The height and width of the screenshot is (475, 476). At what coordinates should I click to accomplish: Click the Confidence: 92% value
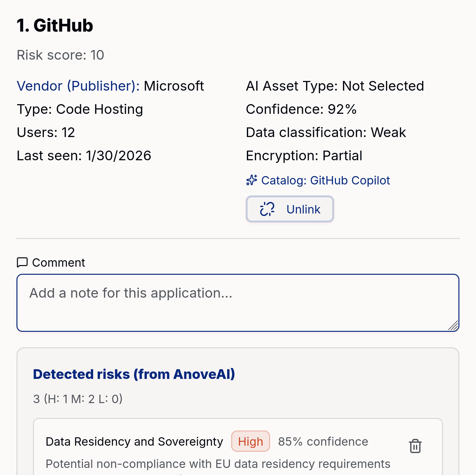pos(301,109)
